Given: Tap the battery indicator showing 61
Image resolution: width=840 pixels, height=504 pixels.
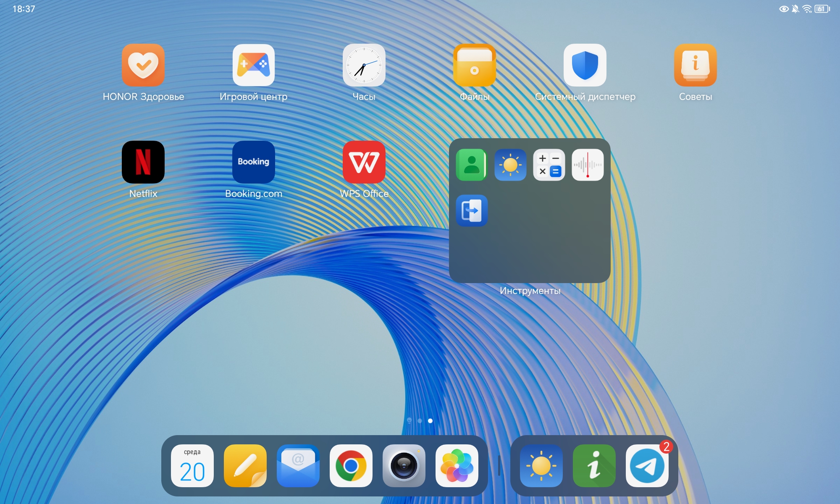Looking at the screenshot, I should 822,9.
